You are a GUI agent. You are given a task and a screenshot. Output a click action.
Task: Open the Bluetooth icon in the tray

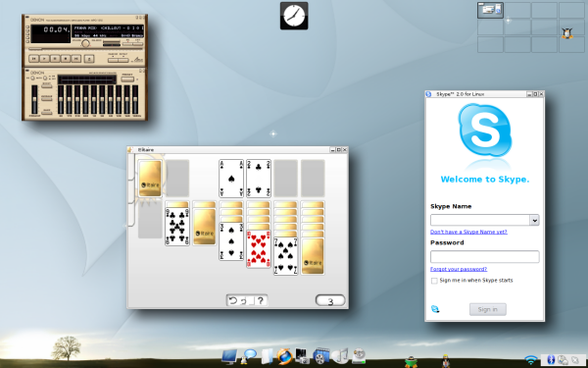[551, 360]
